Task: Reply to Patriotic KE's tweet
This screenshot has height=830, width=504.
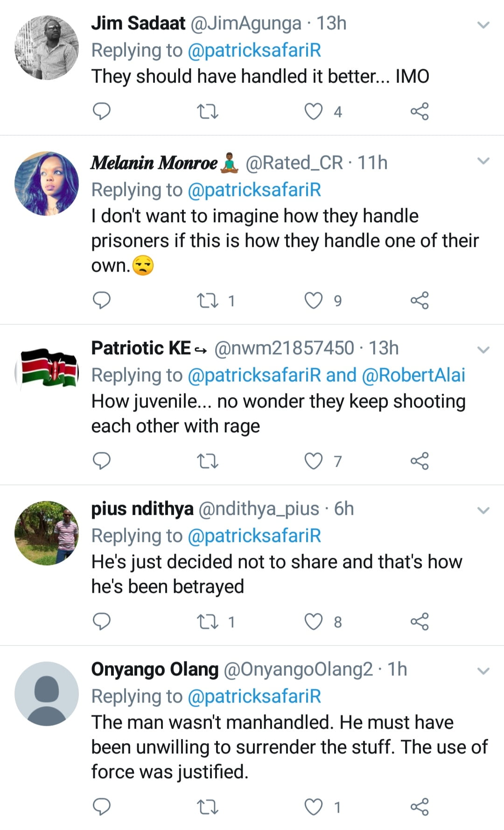Action: [x=102, y=461]
